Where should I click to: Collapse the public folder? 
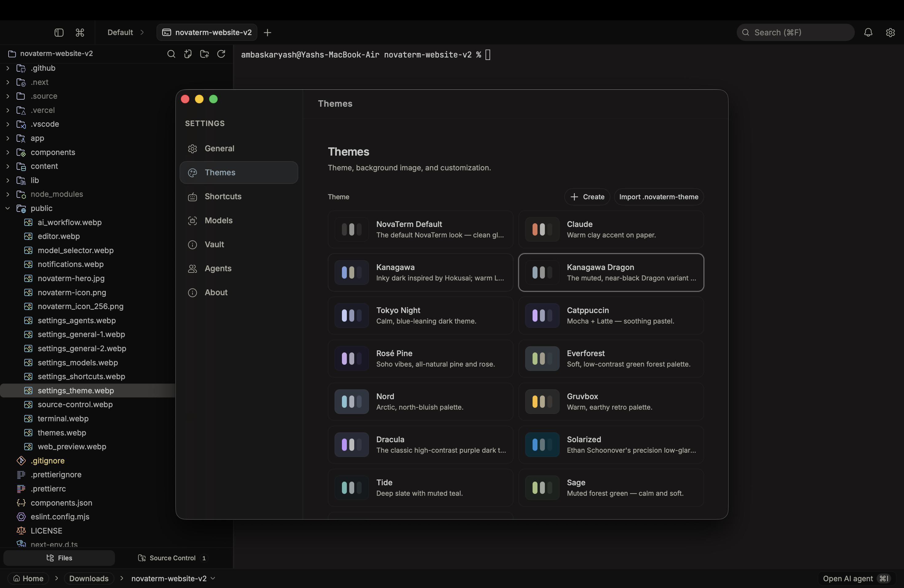8,208
